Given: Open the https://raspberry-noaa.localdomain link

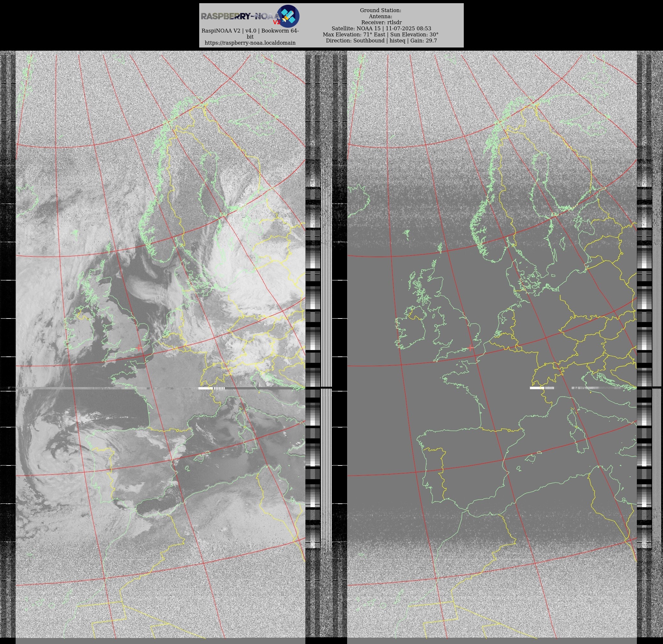Looking at the screenshot, I should pos(250,43).
